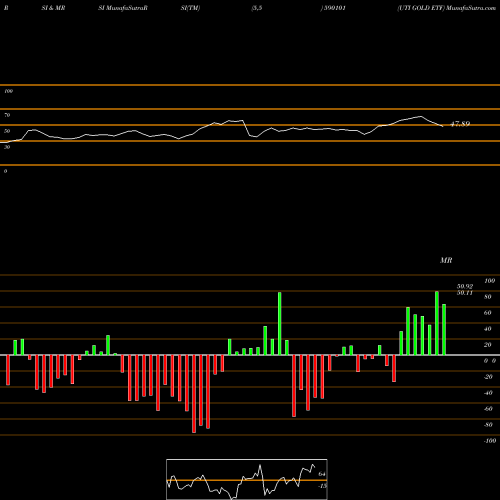Click the '(UTI GOLD ETF) MunafaSutra.com' header text

[446, 8]
